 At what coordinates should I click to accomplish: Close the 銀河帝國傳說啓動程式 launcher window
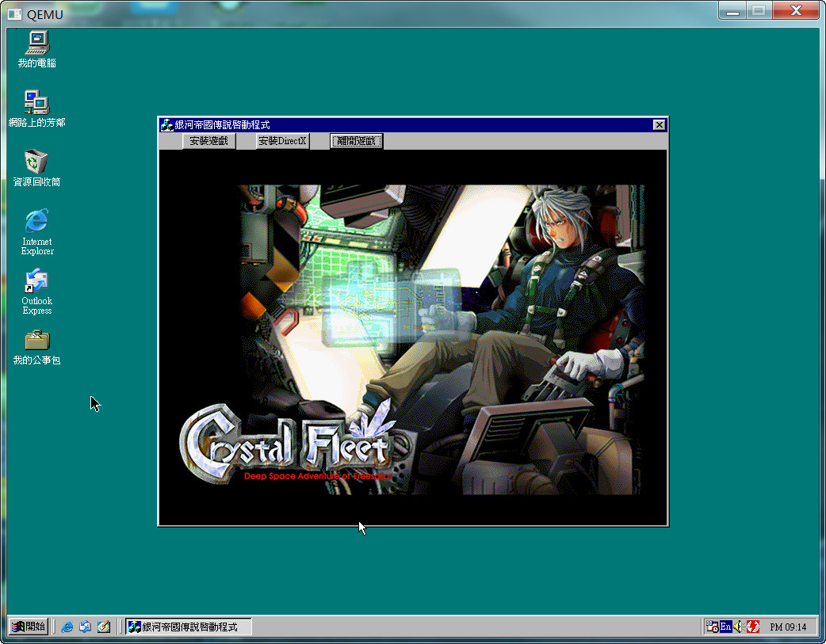(x=659, y=125)
